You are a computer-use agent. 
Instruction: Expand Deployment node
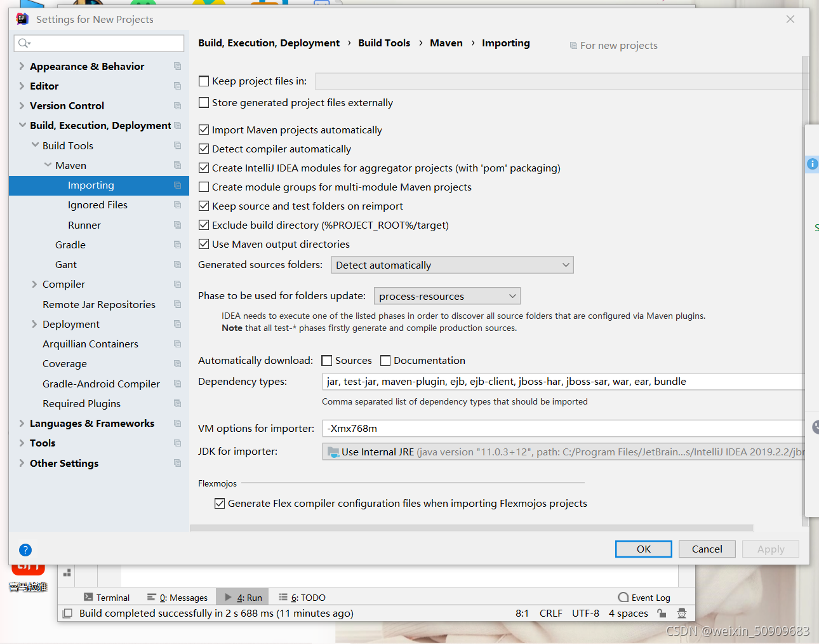35,324
